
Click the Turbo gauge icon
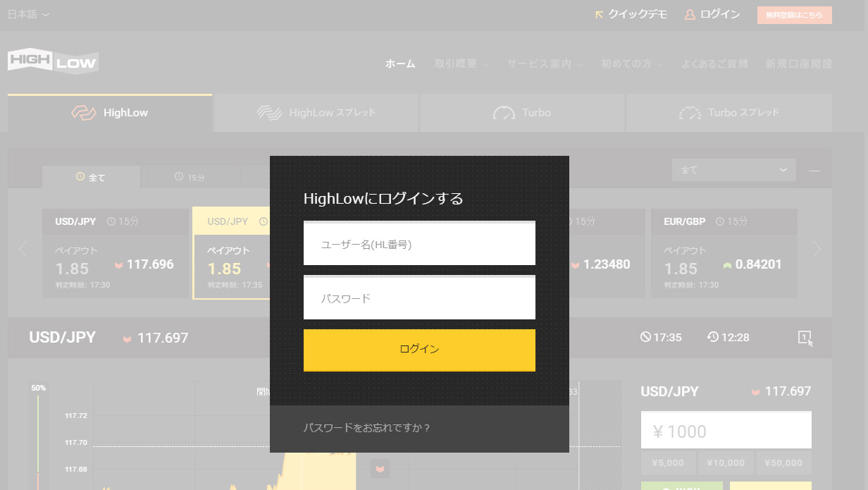504,113
